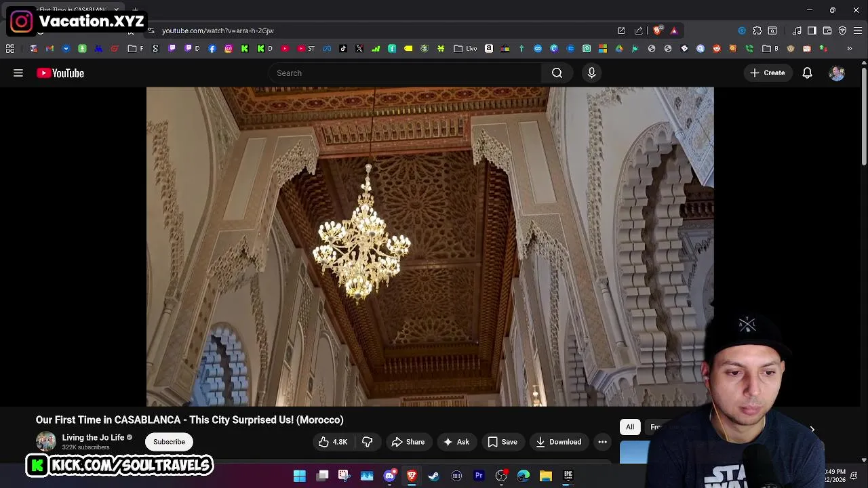Open Snipping Tool from taskbar
The height and width of the screenshot is (488, 868).
coord(344,476)
